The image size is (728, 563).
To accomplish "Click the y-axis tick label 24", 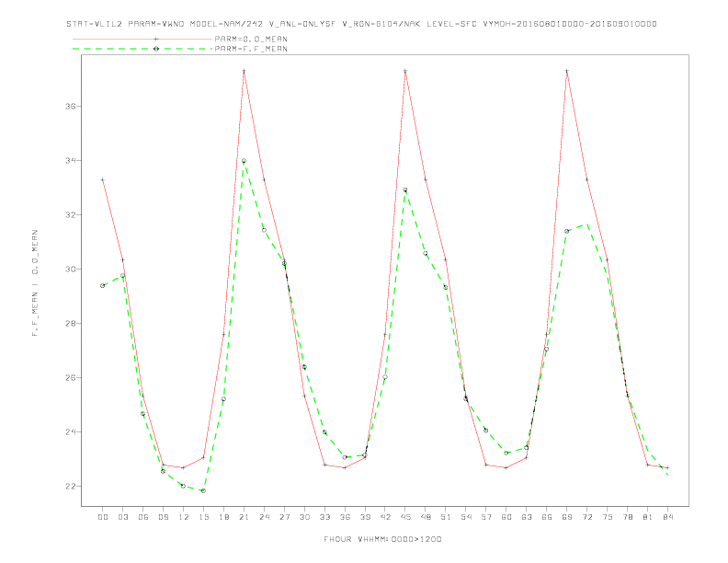I will (x=71, y=432).
